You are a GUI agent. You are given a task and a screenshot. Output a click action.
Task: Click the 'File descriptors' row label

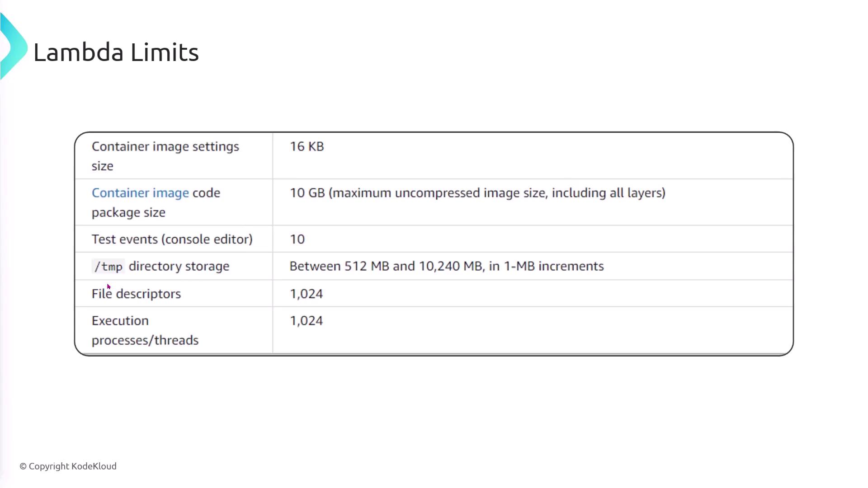coord(136,294)
